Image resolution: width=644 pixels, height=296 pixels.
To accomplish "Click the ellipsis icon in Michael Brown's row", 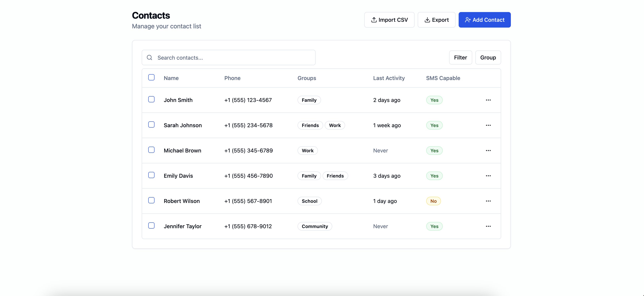I will (488, 151).
